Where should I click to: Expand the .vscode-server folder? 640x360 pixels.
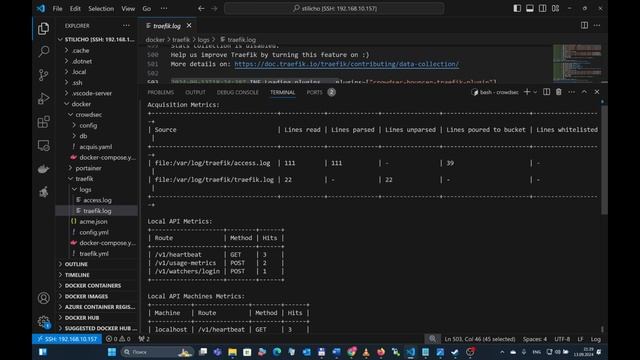click(91, 93)
